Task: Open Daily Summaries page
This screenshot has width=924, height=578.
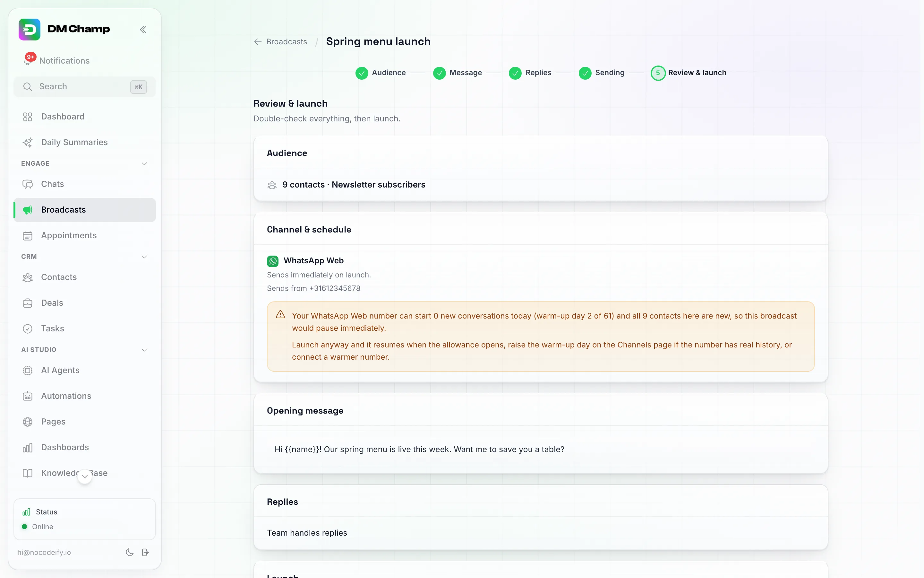Action: 85,142
